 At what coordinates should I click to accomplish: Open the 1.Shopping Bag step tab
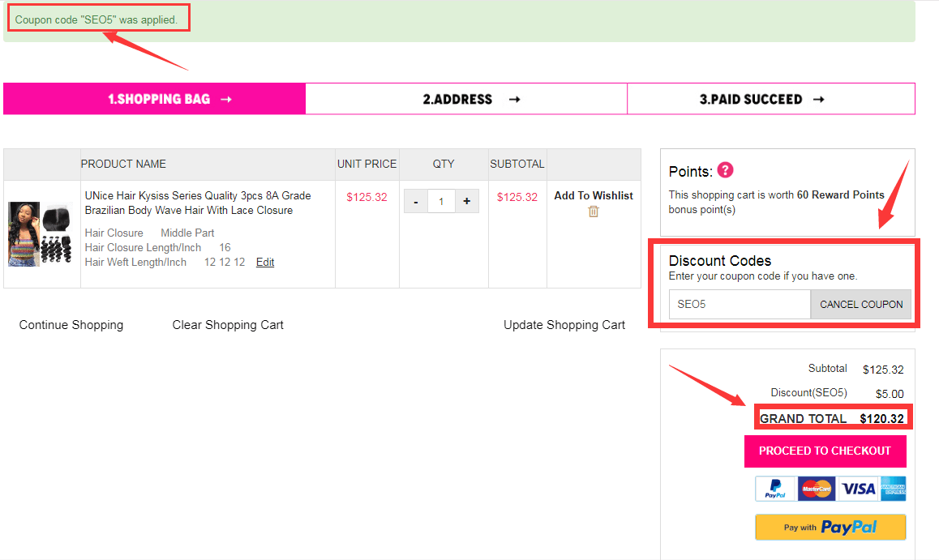tap(155, 99)
